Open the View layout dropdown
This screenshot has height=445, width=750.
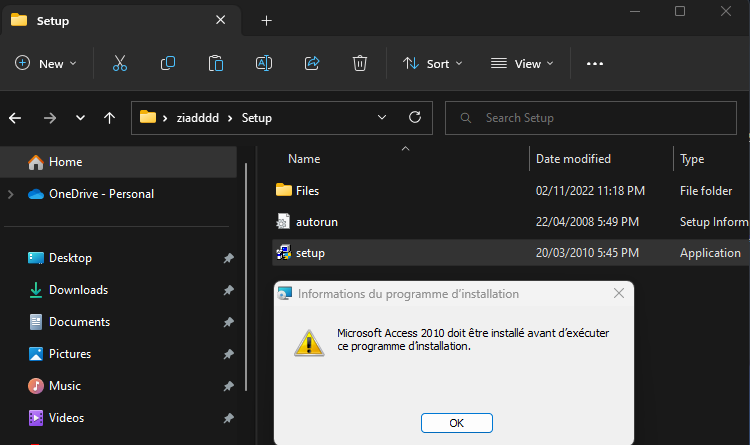click(522, 63)
